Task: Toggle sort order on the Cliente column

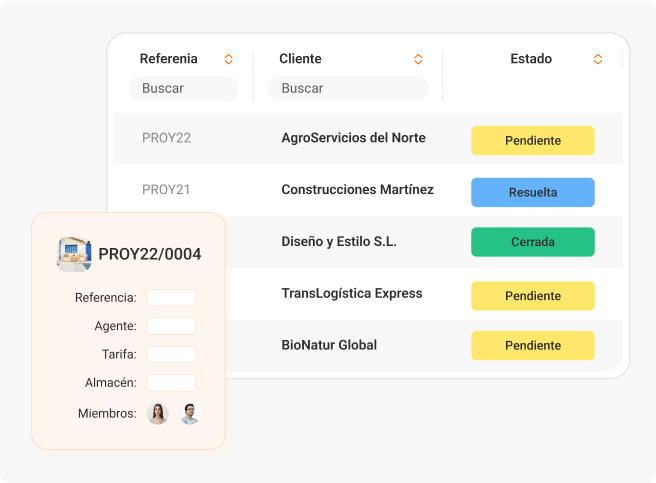Action: click(418, 59)
